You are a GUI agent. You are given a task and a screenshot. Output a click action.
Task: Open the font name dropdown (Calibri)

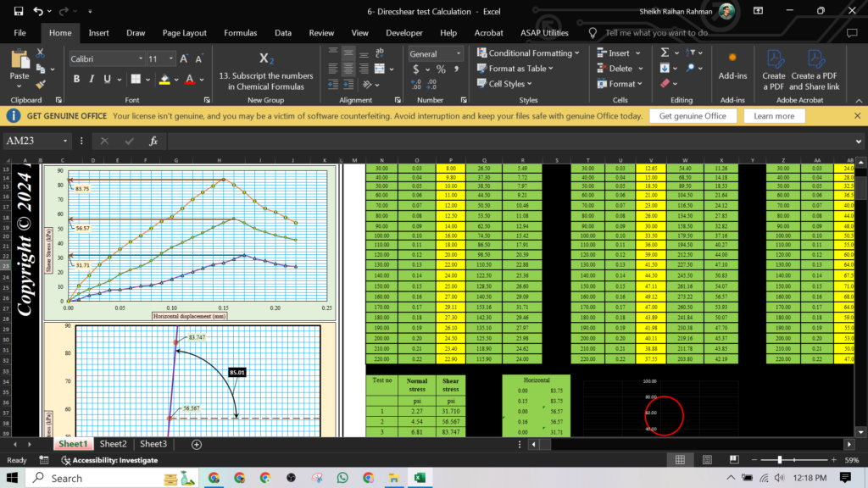point(141,58)
